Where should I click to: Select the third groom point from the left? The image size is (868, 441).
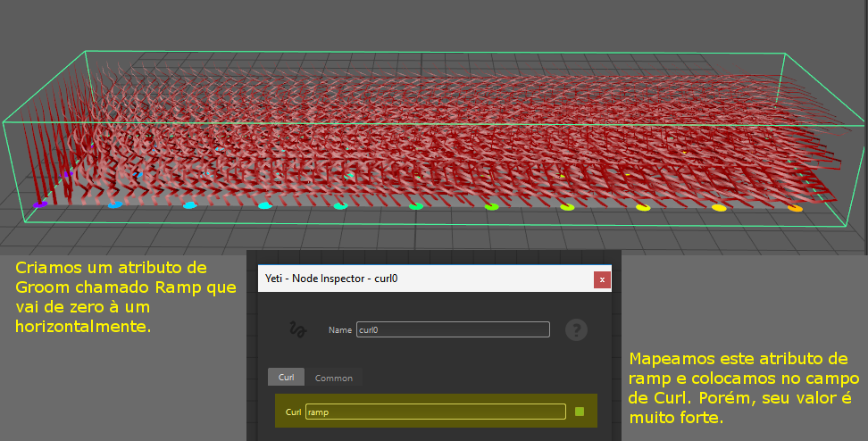click(x=189, y=205)
